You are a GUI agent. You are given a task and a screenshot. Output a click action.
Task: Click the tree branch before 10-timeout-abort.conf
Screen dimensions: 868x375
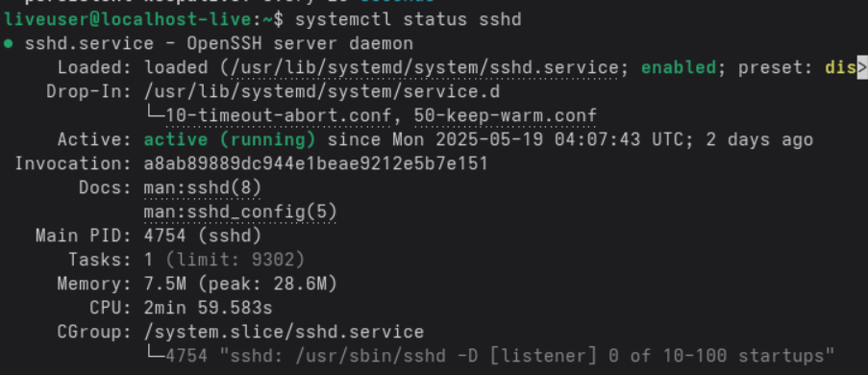coord(156,113)
